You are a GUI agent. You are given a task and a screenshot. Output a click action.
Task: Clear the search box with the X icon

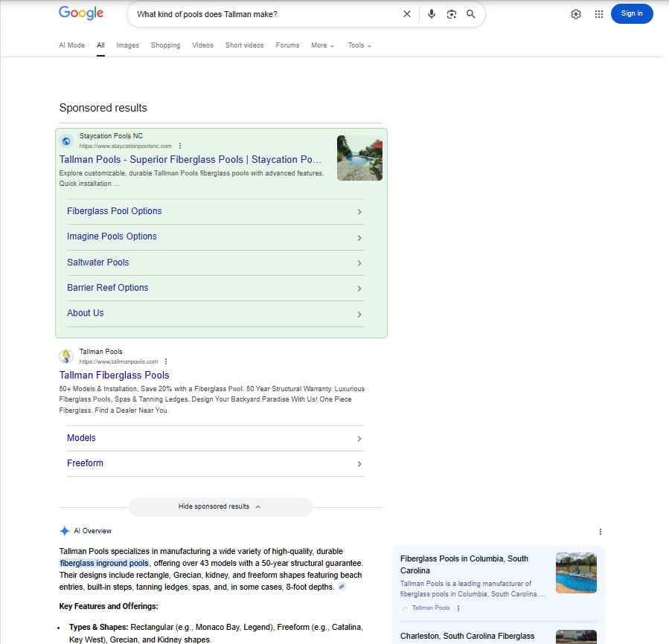[x=407, y=14]
